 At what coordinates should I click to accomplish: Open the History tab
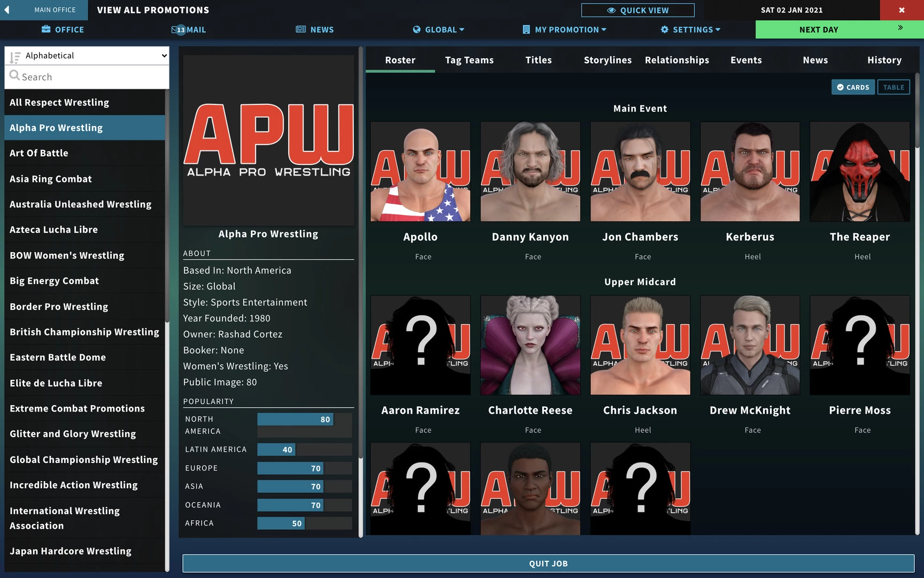pyautogui.click(x=884, y=60)
